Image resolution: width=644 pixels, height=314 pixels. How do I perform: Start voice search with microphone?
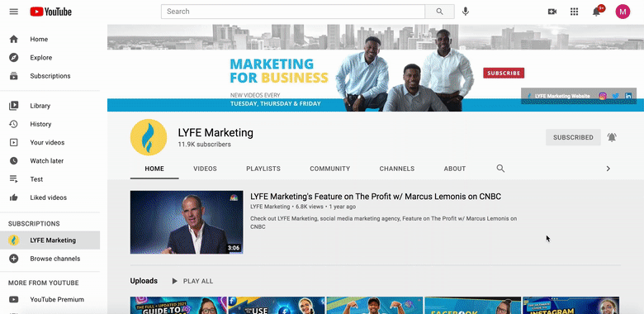click(466, 12)
